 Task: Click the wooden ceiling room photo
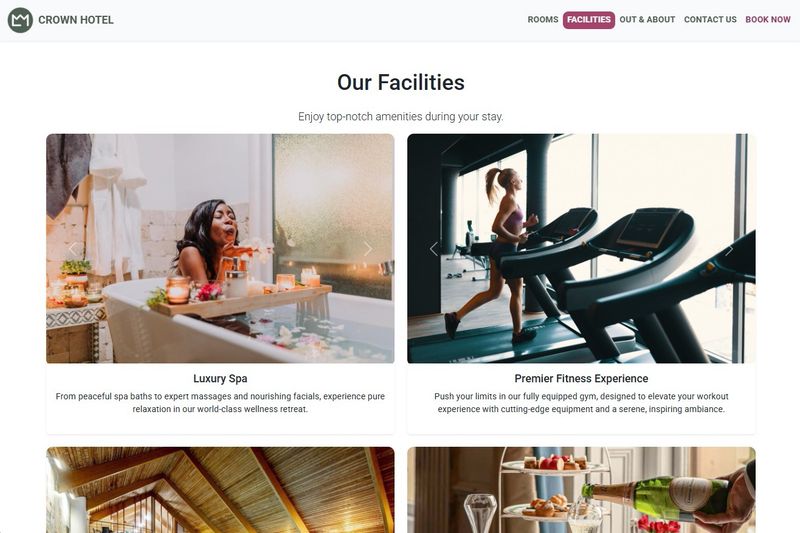220,490
